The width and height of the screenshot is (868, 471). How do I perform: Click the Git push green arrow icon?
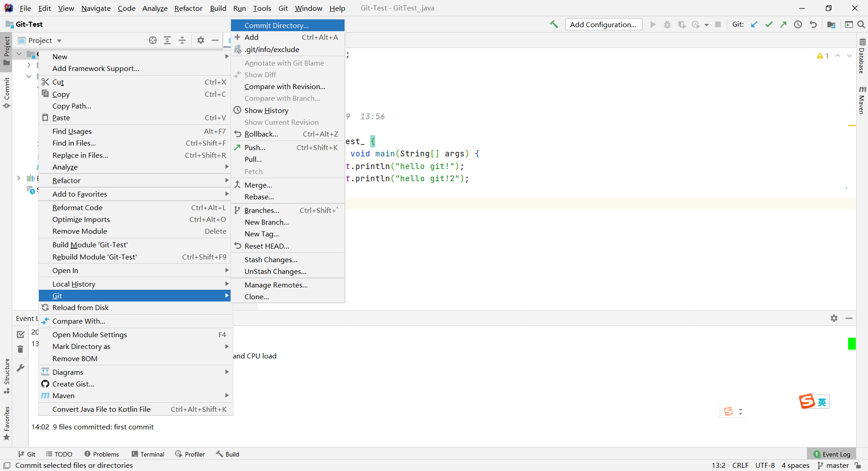(x=783, y=24)
